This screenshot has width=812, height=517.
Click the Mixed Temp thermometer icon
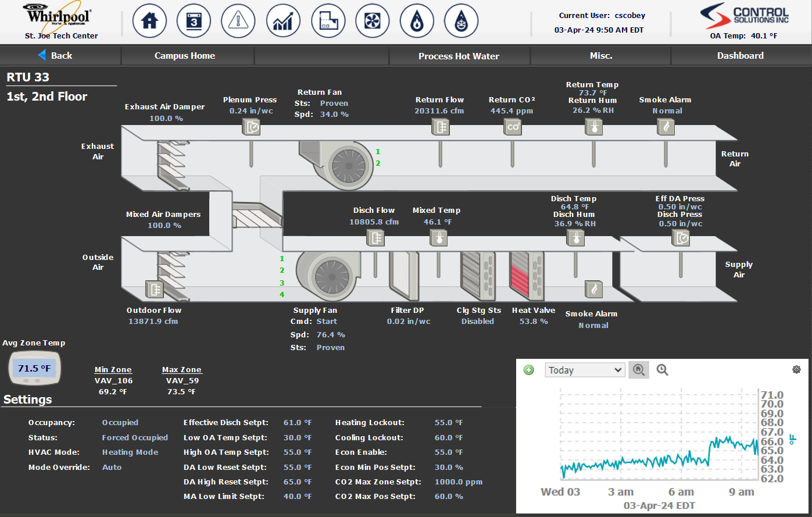click(439, 237)
